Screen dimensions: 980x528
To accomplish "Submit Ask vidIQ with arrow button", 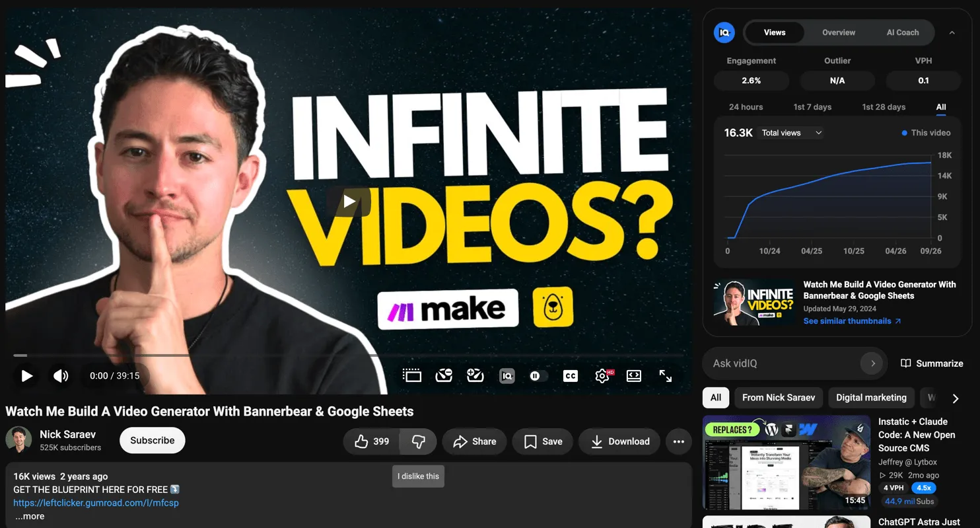I will click(x=872, y=363).
